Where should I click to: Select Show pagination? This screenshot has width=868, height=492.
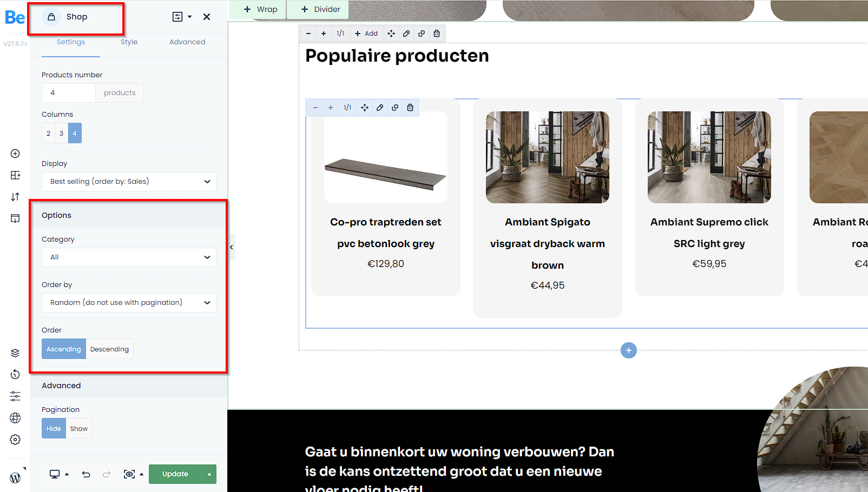(79, 429)
